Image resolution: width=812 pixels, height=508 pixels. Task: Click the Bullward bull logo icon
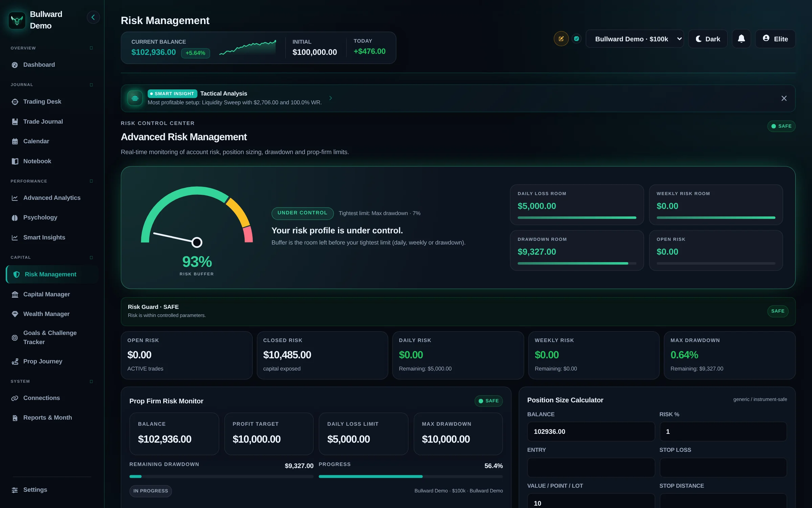pos(17,20)
